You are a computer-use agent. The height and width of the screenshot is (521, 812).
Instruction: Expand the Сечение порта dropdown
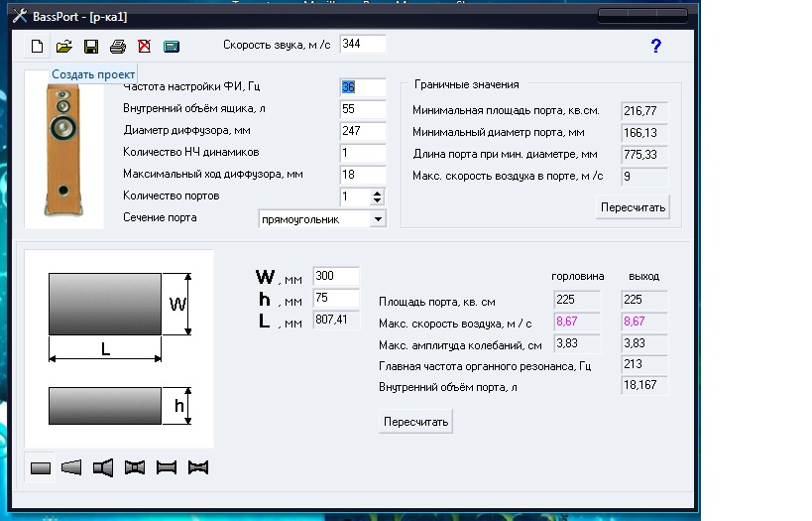tap(377, 219)
